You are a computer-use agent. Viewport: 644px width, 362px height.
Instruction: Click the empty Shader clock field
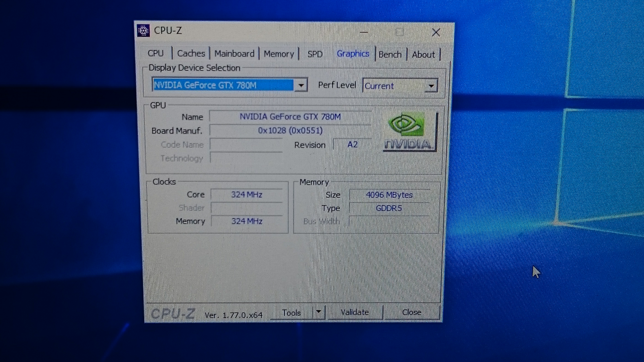pyautogui.click(x=247, y=208)
